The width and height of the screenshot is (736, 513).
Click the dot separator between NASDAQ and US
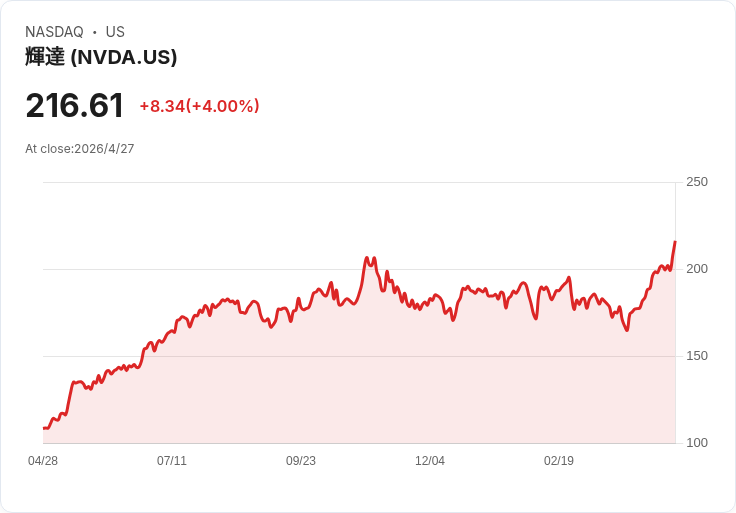95,32
